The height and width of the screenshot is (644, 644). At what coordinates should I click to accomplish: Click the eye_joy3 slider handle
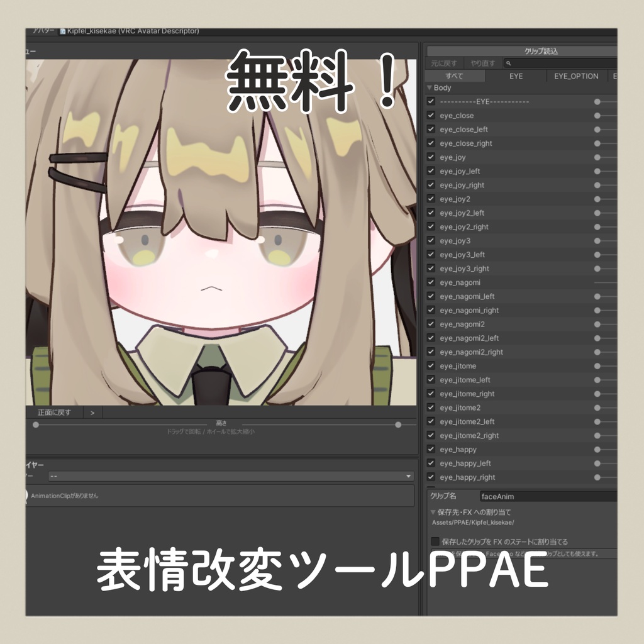(597, 241)
